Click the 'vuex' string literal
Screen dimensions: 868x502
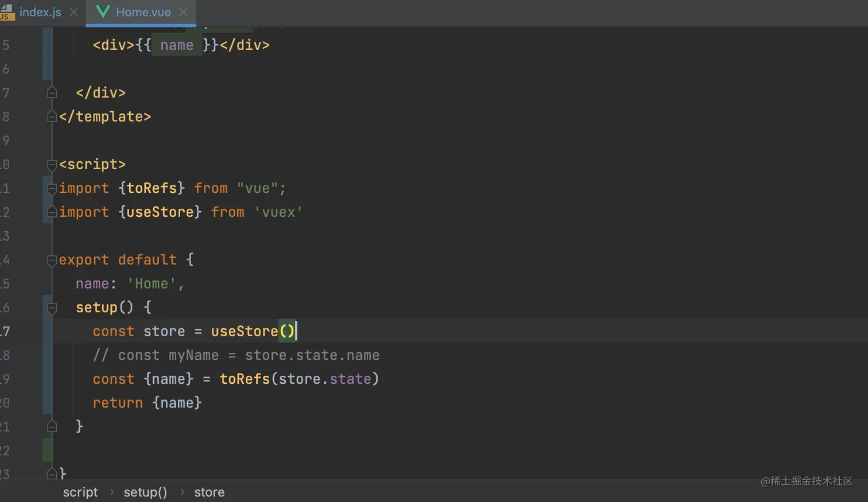(278, 212)
